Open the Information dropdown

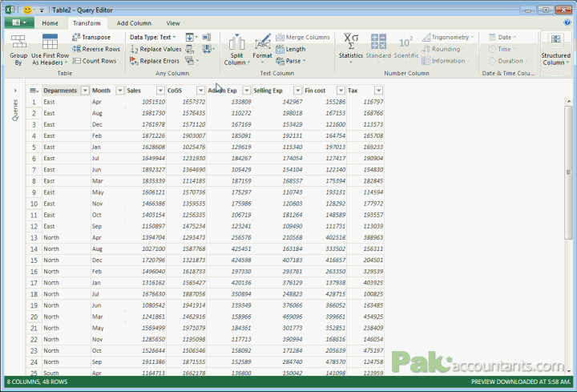[x=446, y=61]
